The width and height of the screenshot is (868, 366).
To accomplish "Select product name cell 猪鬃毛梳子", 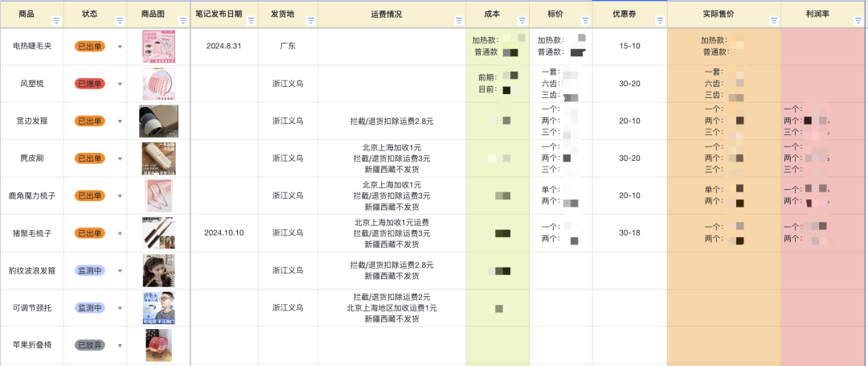I will (x=32, y=233).
